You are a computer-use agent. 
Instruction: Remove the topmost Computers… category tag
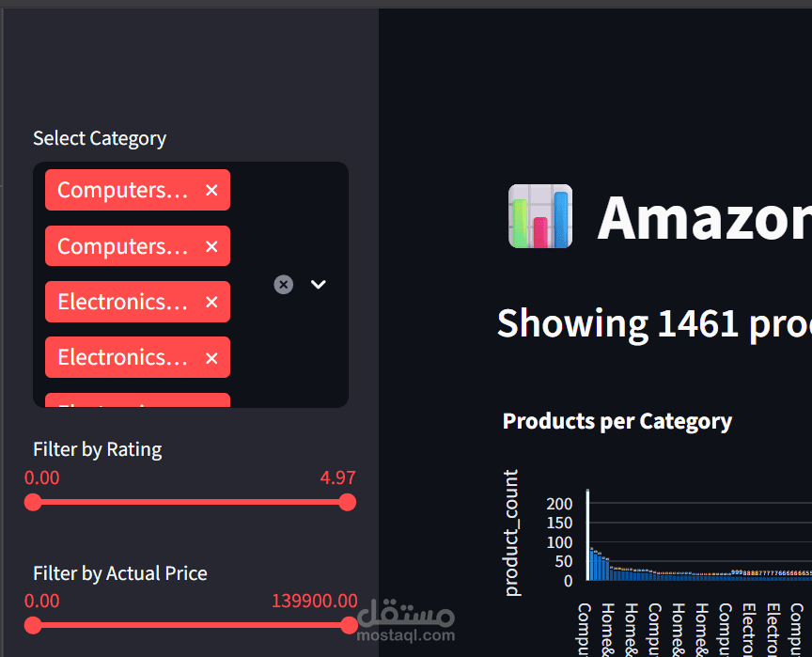211,190
